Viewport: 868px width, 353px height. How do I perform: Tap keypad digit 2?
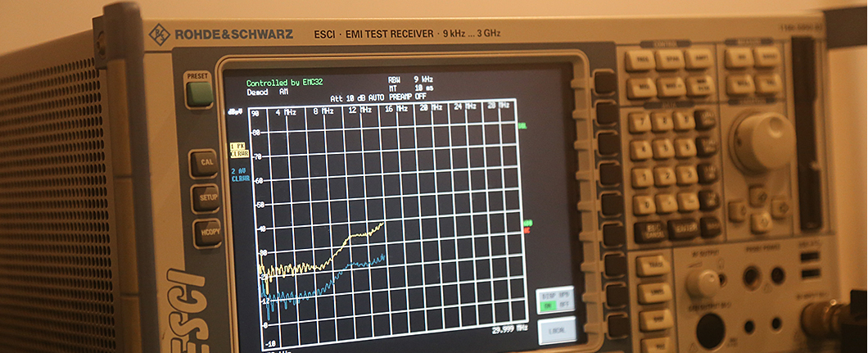click(x=665, y=176)
